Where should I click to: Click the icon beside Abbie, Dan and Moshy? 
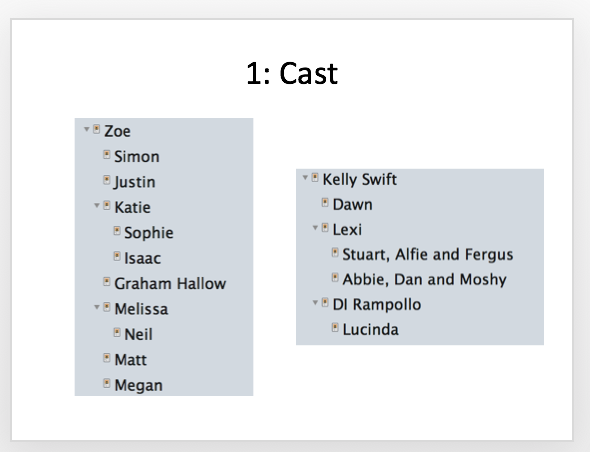point(335,278)
